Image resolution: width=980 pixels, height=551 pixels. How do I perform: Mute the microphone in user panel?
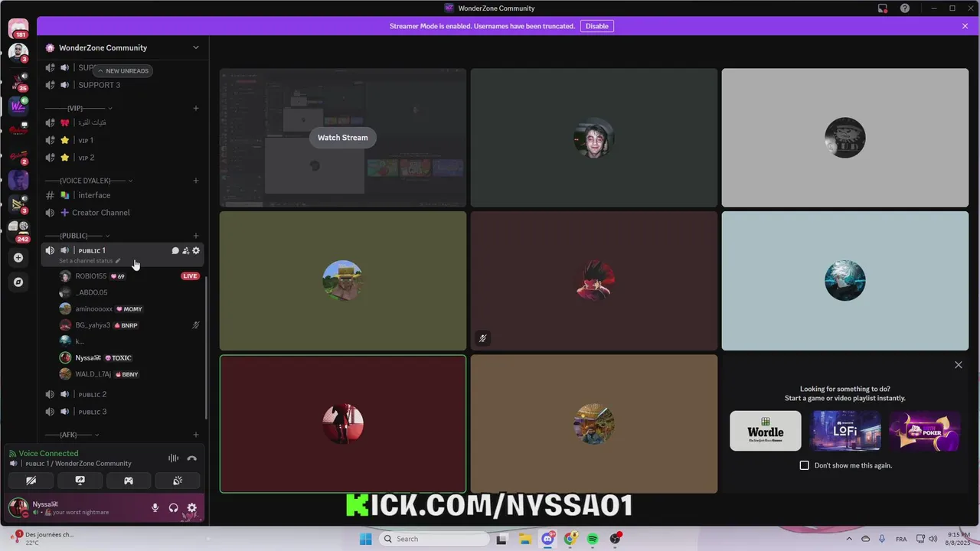coord(155,507)
